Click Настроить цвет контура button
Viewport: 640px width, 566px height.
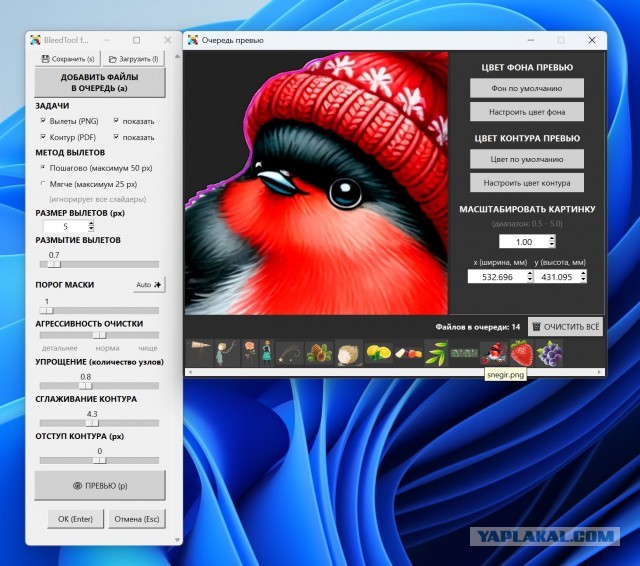[x=527, y=183]
